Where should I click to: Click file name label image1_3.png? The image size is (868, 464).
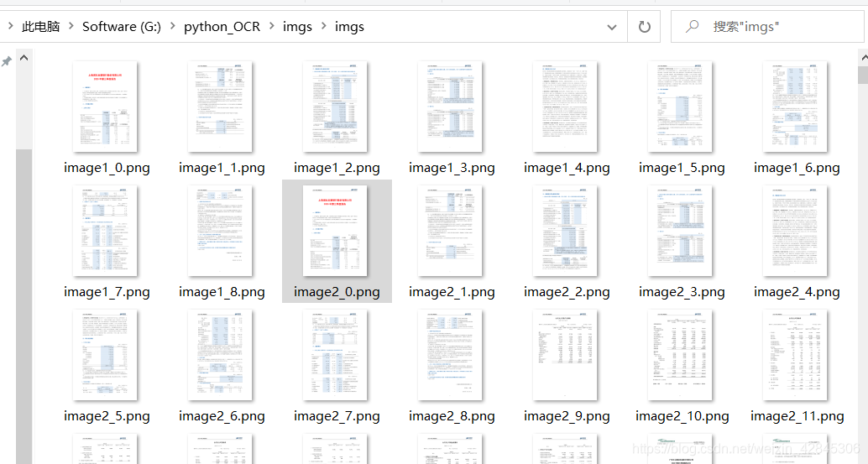pyautogui.click(x=452, y=168)
